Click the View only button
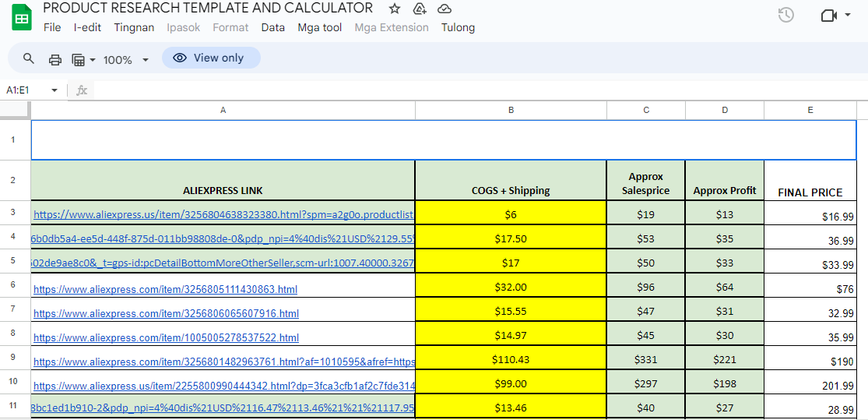This screenshot has height=420, width=868. pos(211,58)
